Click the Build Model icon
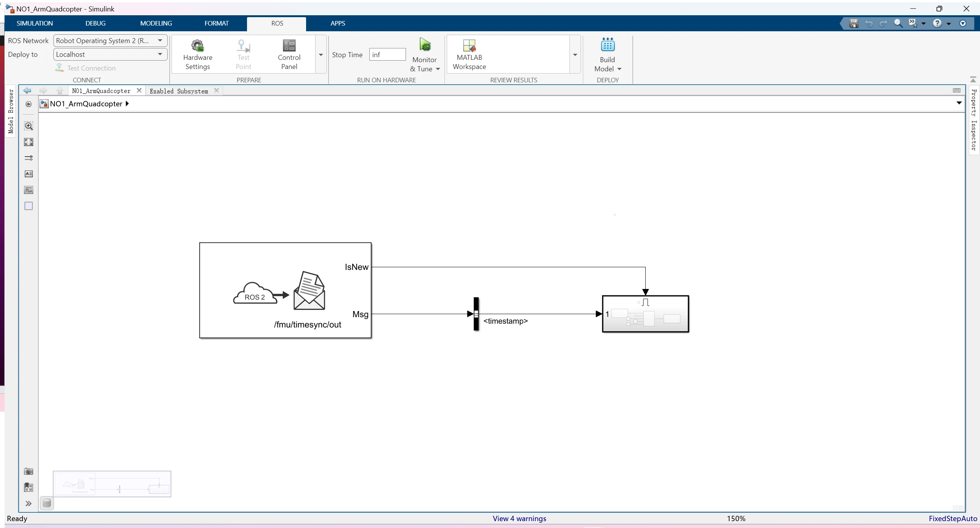The width and height of the screenshot is (980, 528). (608, 45)
